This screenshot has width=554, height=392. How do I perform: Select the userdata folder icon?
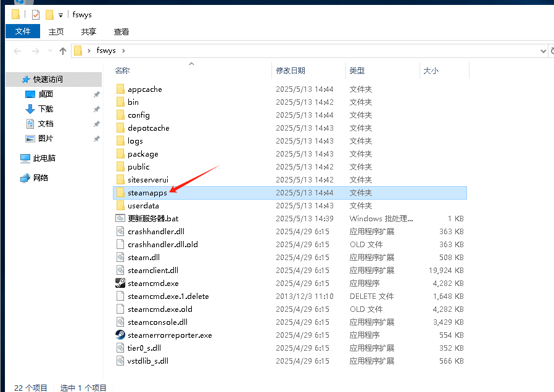click(120, 205)
